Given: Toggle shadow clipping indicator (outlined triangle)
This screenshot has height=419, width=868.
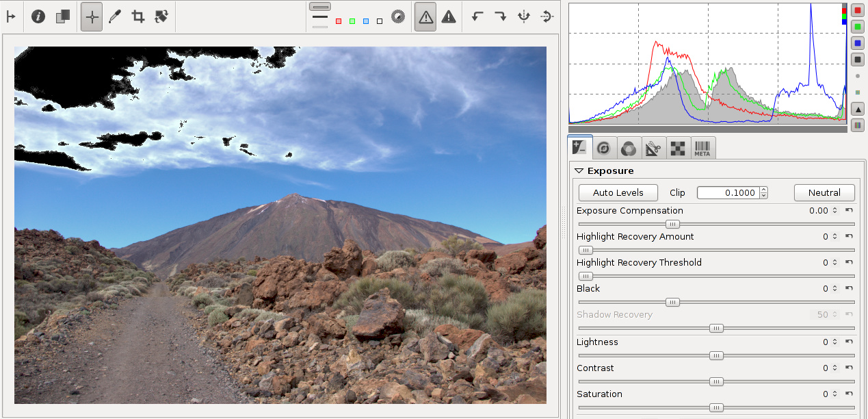Looking at the screenshot, I should 425,17.
